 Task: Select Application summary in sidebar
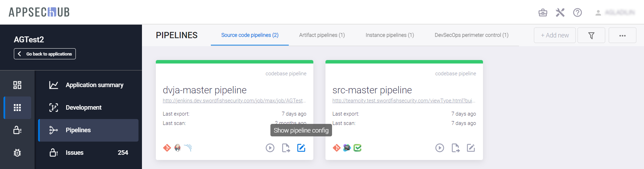(94, 85)
